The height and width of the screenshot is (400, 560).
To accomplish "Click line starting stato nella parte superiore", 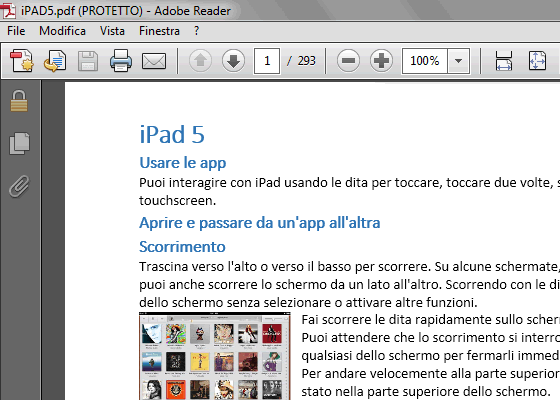I will 426,392.
